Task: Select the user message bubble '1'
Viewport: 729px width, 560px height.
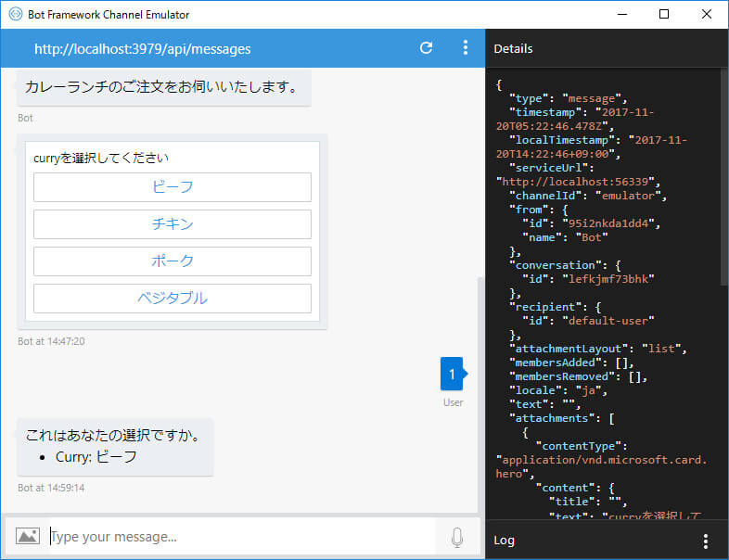Action: (452, 374)
